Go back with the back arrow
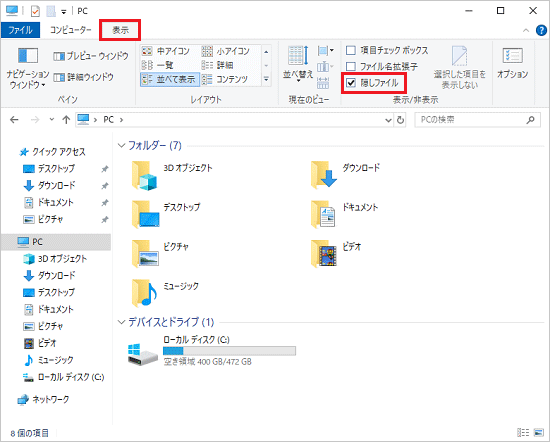Viewport: 550px width, 442px height. [14, 120]
